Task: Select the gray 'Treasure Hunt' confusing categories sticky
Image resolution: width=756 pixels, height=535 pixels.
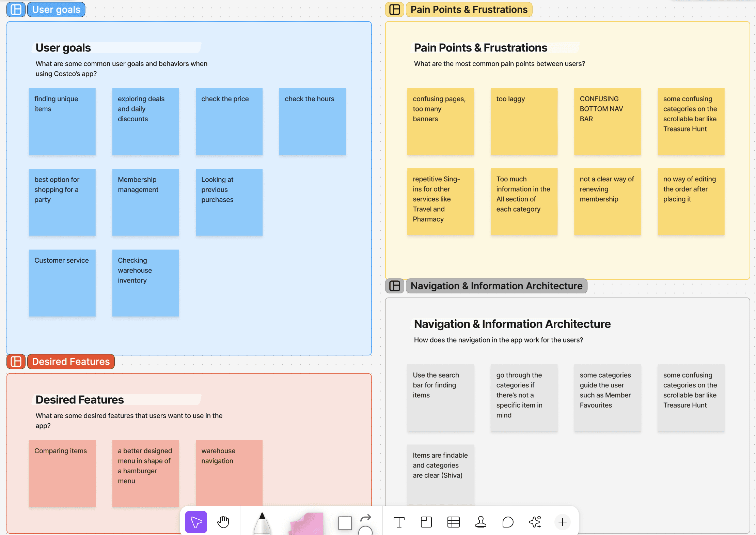Action: (691, 398)
